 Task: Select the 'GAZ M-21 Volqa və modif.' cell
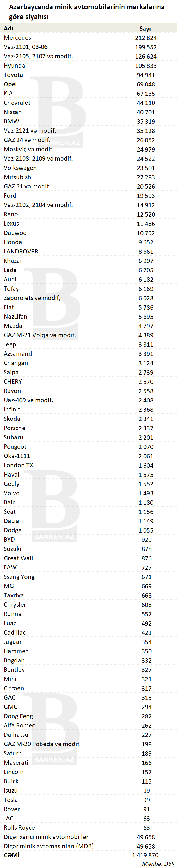(40, 335)
